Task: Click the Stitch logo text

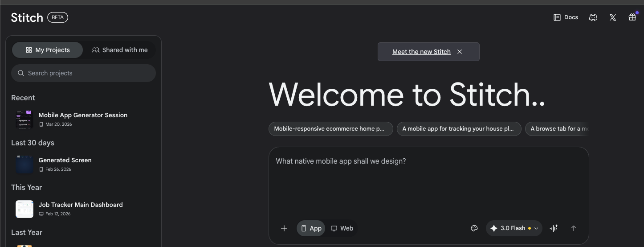Action: point(27,17)
